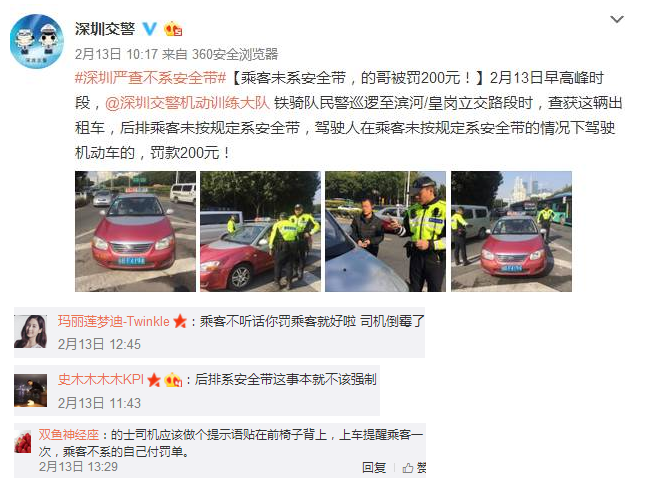Viewport: 649px width, 490px height.
Task: View second photo of officers beside taxi
Action: coord(260,231)
